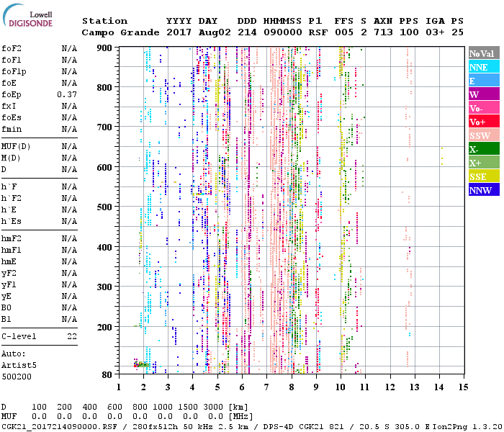Select the NNW blue legend swatch
The width and height of the screenshot is (504, 432).
(x=483, y=190)
